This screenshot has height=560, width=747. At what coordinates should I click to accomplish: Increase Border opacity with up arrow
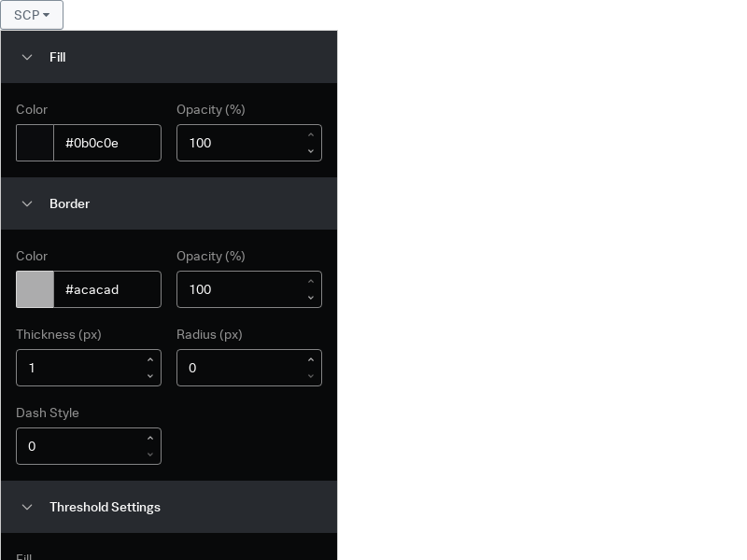311,282
